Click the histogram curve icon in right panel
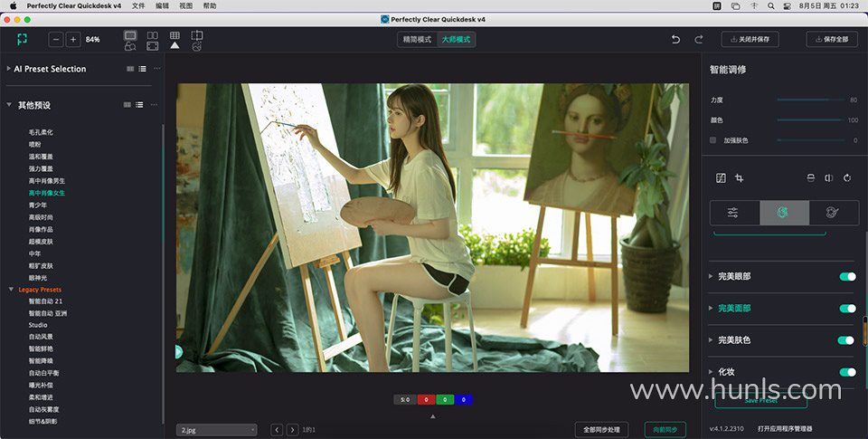This screenshot has width=868, height=439. coord(721,178)
